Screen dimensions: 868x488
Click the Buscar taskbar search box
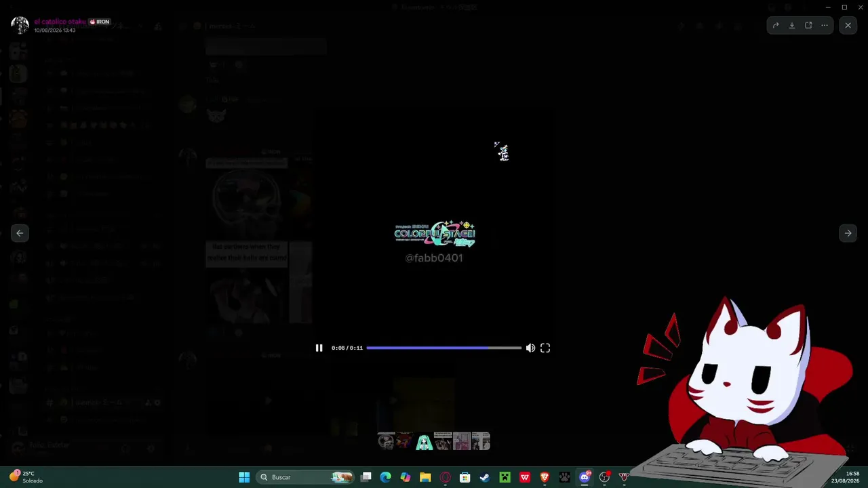pyautogui.click(x=306, y=477)
